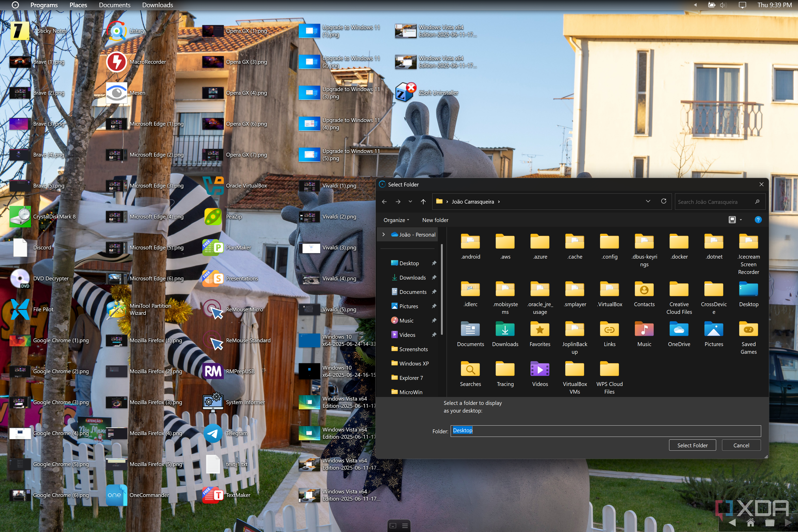Expand the João - Personal tree node
This screenshot has height=532, width=798.
[383, 235]
